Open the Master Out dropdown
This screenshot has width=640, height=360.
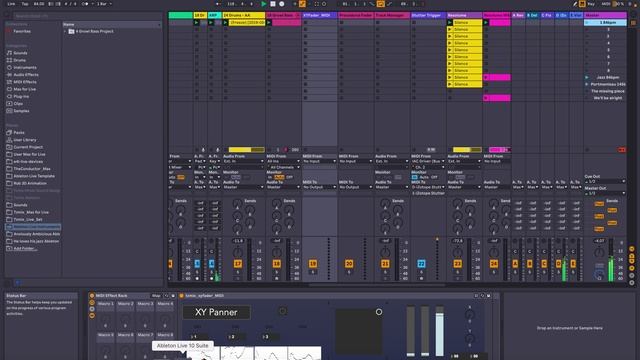click(605, 193)
